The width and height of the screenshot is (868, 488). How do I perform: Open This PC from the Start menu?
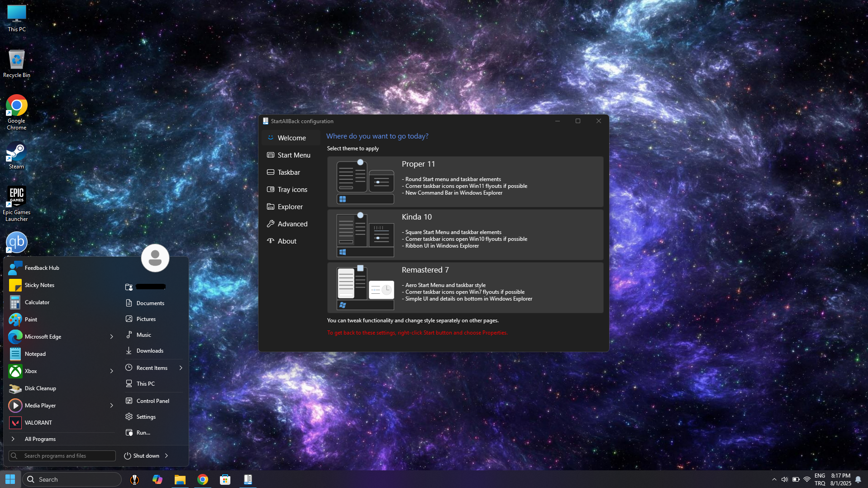tap(154, 384)
